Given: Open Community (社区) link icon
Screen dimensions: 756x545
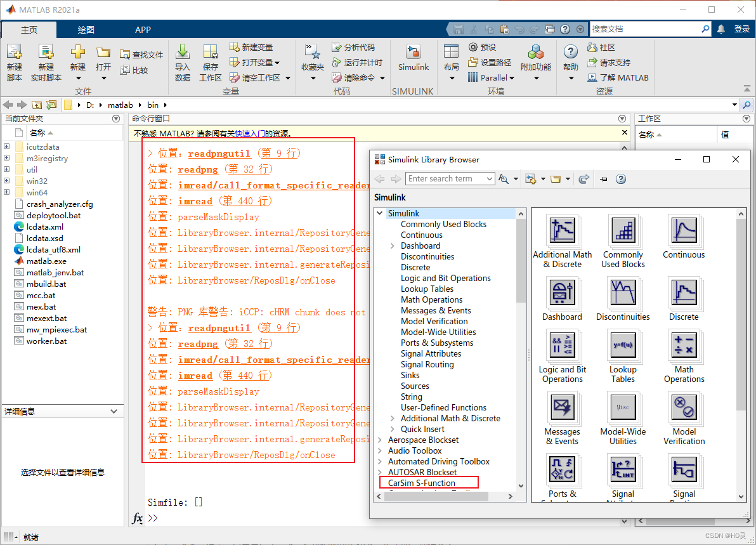Looking at the screenshot, I should 592,47.
